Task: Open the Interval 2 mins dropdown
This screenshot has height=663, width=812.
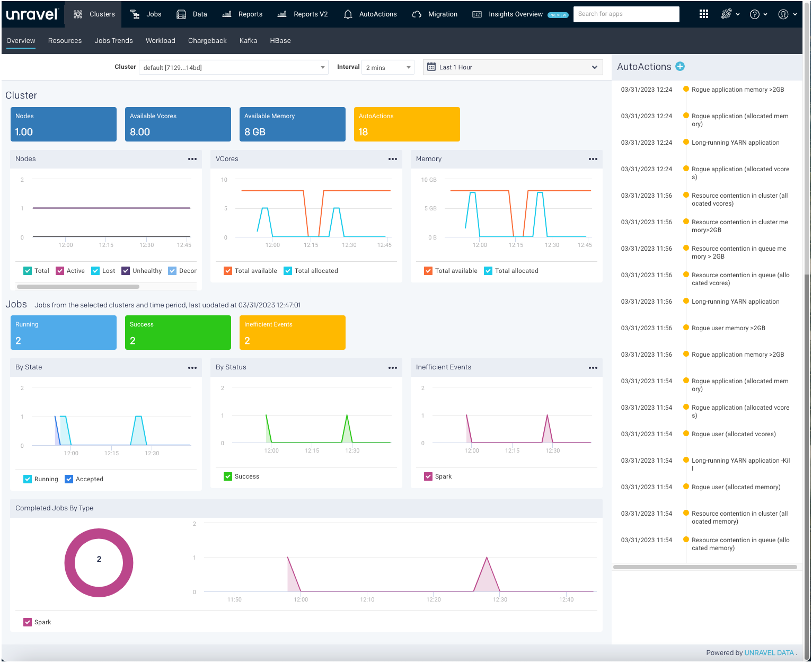Action: tap(388, 67)
